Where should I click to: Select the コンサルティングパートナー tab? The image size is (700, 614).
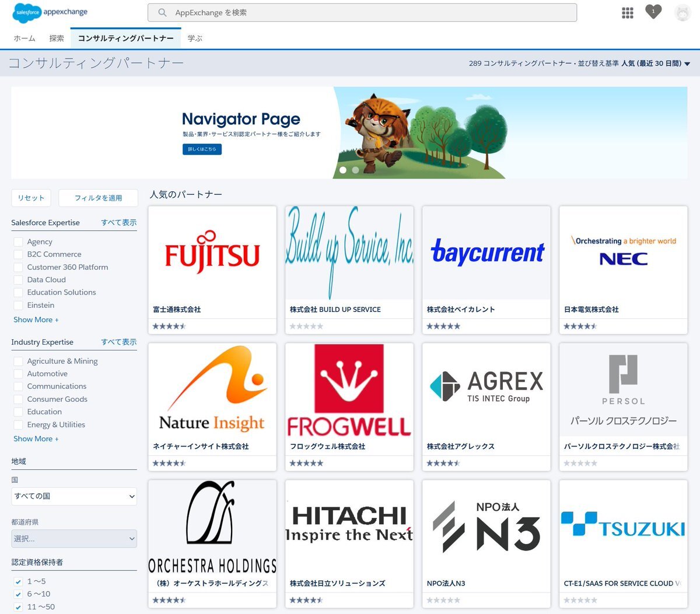pyautogui.click(x=125, y=38)
